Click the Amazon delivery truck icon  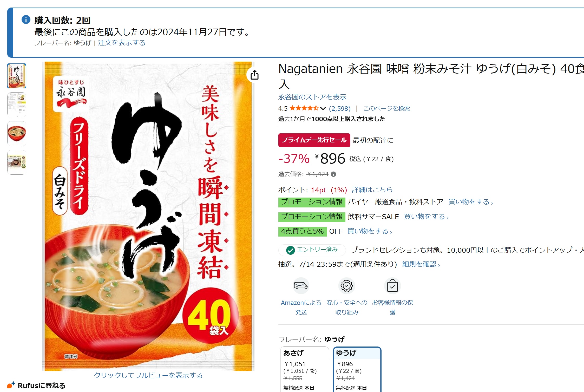point(301,286)
